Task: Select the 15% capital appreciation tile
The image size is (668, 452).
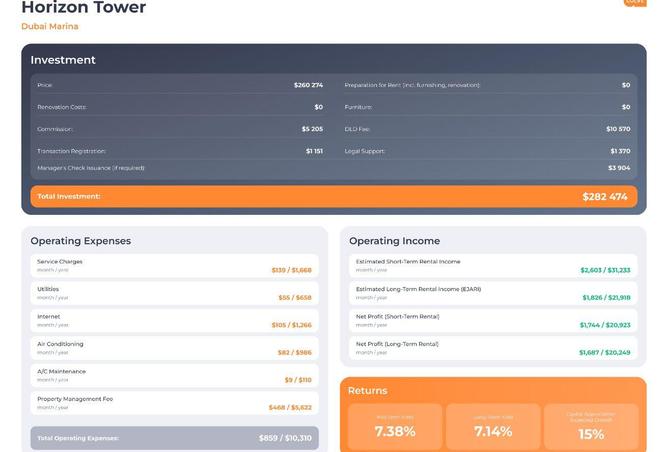Action: coord(591,427)
